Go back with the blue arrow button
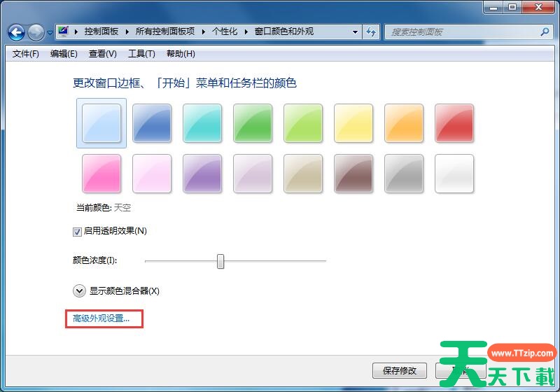The width and height of the screenshot is (560, 392). point(16,32)
